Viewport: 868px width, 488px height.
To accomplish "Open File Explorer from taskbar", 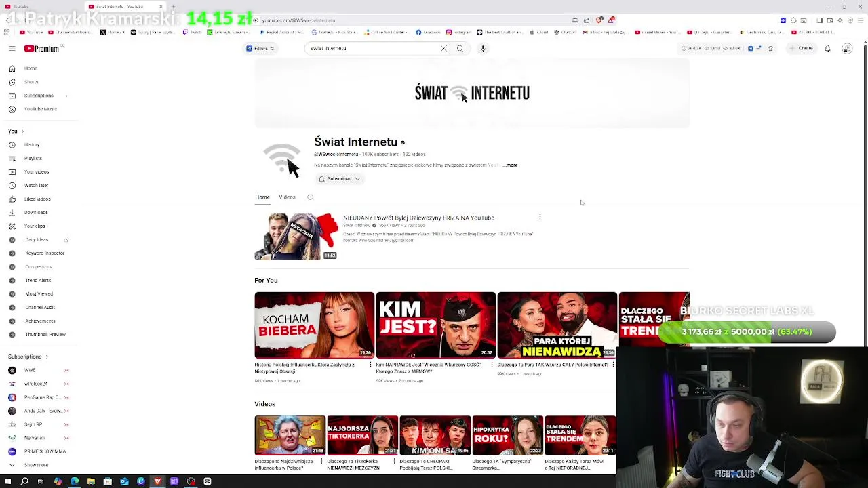I will [91, 481].
